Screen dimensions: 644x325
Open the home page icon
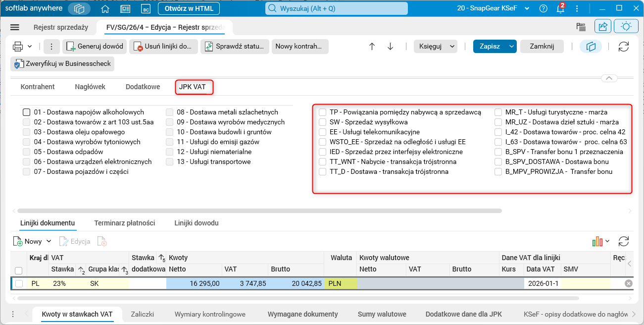[105, 8]
